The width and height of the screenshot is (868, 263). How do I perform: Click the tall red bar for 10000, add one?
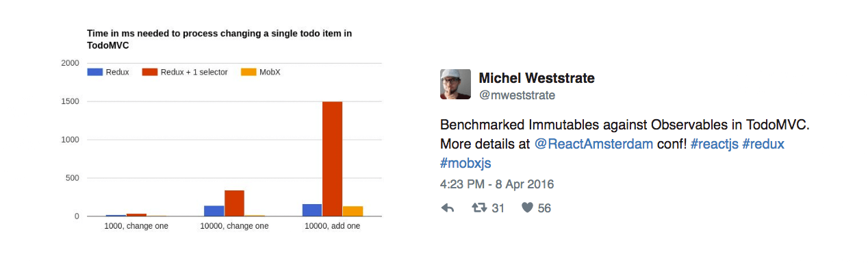click(x=332, y=159)
